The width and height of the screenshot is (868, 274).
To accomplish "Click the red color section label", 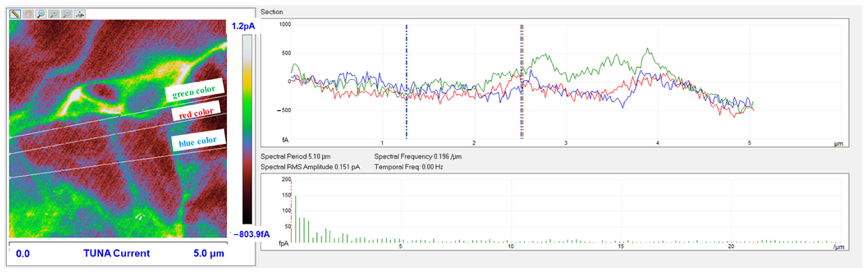I will (x=196, y=112).
